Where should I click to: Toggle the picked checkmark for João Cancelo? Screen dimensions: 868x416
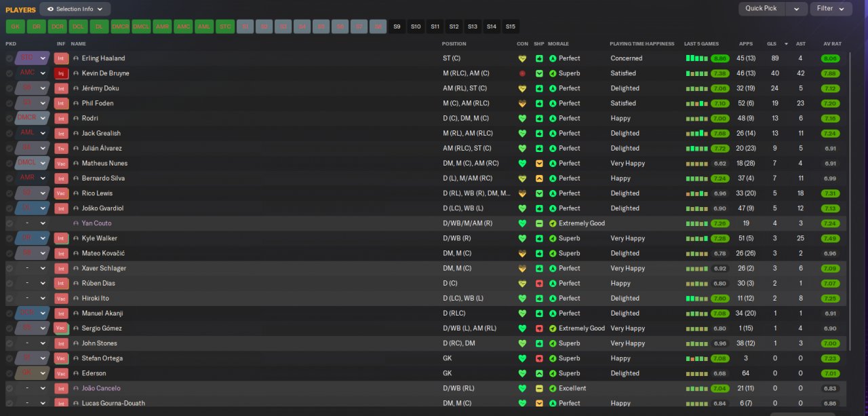9,388
